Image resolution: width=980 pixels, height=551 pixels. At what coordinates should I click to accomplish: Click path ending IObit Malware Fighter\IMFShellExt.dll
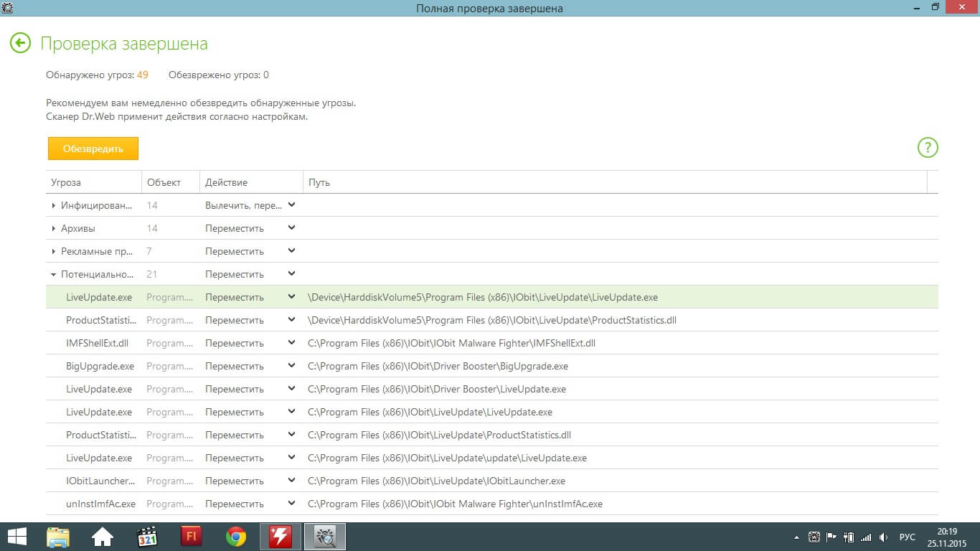coord(451,343)
